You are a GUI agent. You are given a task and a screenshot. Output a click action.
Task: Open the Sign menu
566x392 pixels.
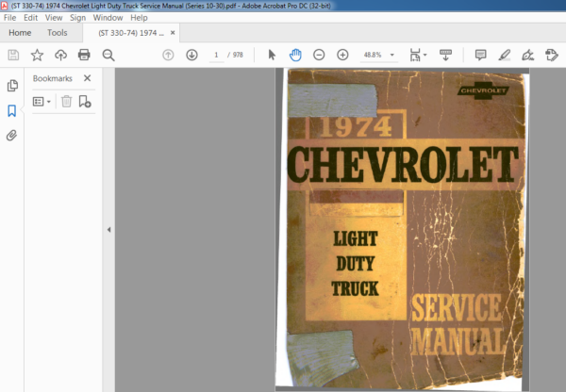point(77,18)
